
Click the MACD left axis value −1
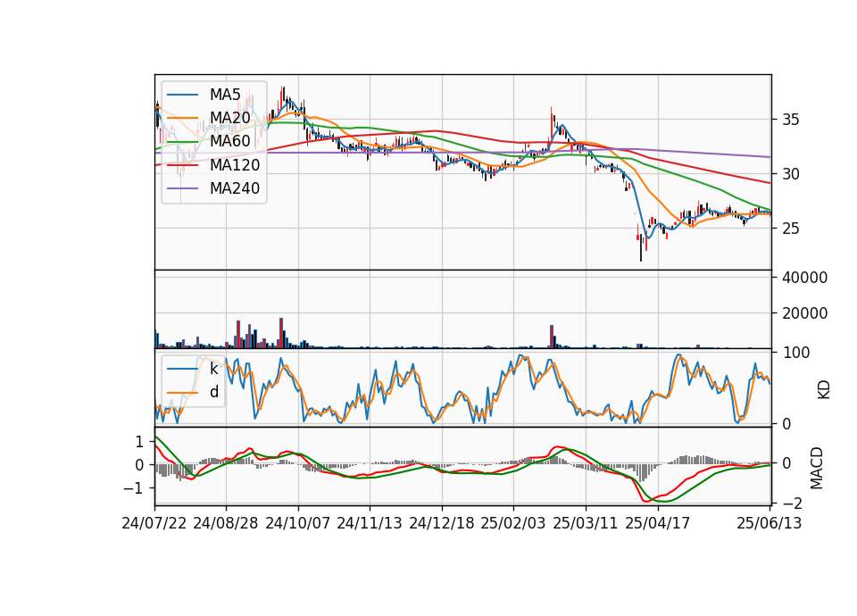tap(134, 488)
